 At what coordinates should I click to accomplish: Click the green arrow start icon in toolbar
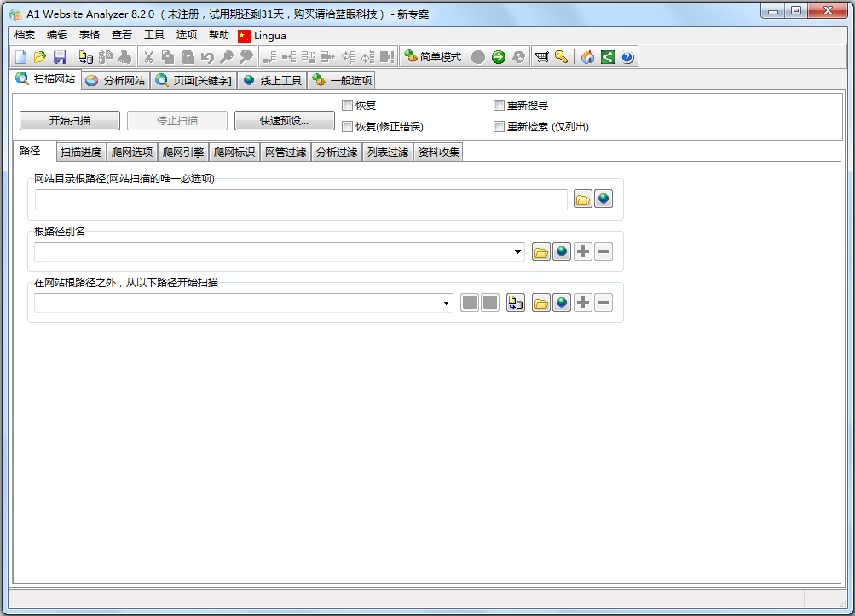[x=499, y=57]
